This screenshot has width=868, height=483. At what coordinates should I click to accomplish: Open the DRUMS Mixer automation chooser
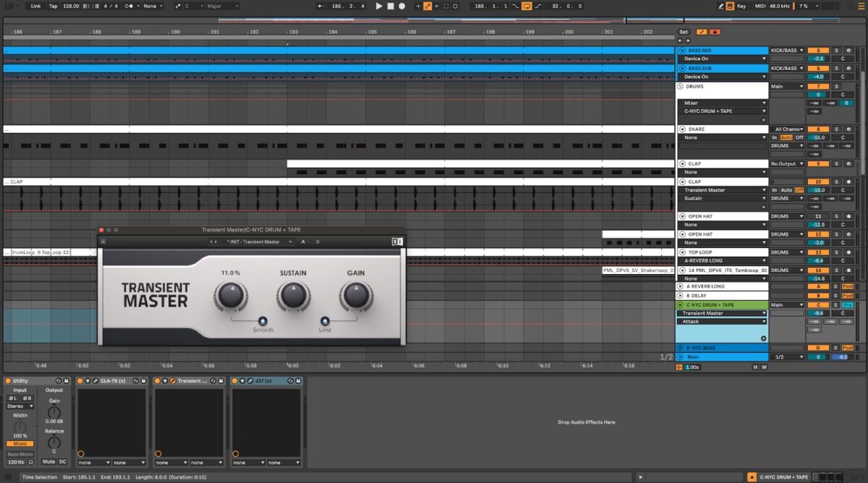(x=722, y=103)
